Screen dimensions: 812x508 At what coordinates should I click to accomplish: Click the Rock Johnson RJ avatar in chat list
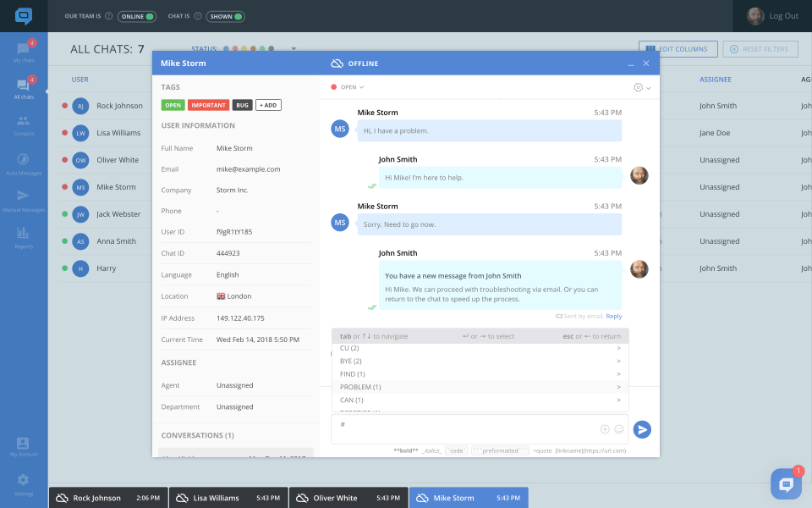coord(81,107)
